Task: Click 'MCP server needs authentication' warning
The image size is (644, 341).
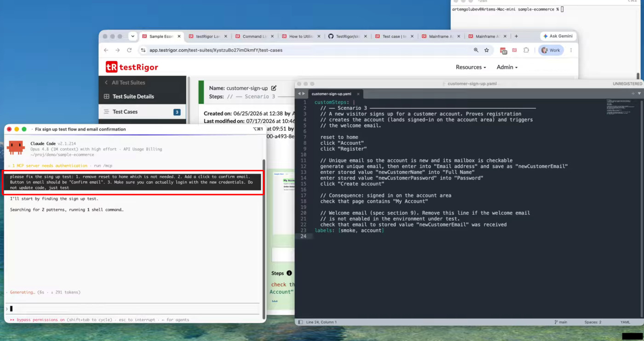Action: [x=49, y=166]
